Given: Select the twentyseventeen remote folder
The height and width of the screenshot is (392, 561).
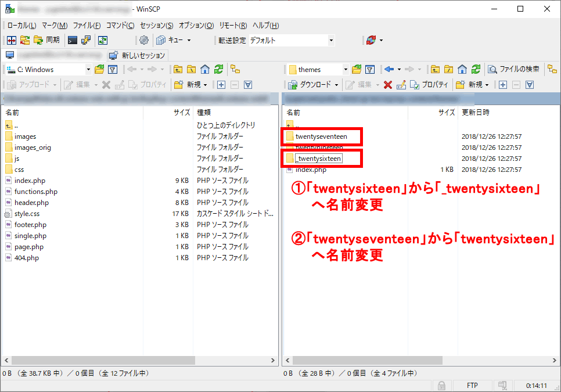Looking at the screenshot, I should tap(321, 136).
